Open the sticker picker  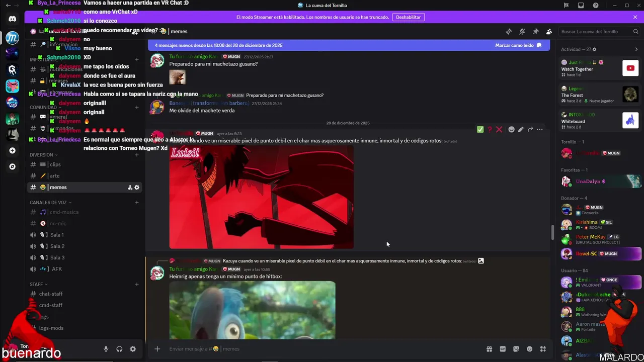[516, 349]
